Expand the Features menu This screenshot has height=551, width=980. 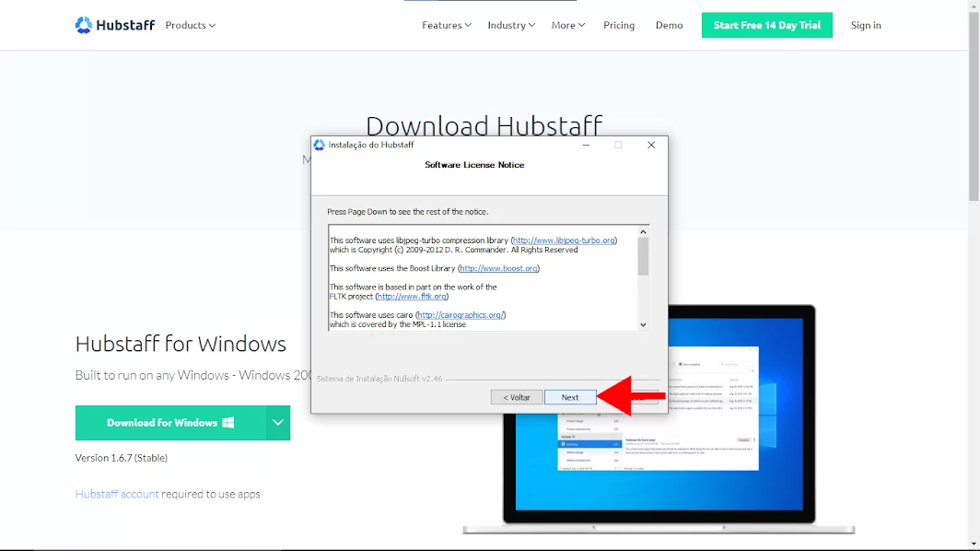pos(446,25)
